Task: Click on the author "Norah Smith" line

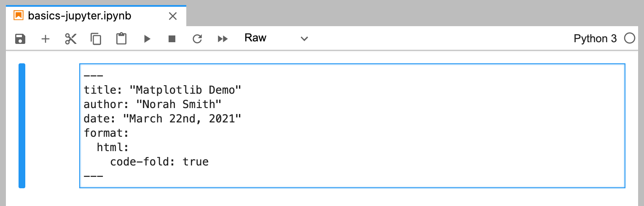Action: [153, 104]
